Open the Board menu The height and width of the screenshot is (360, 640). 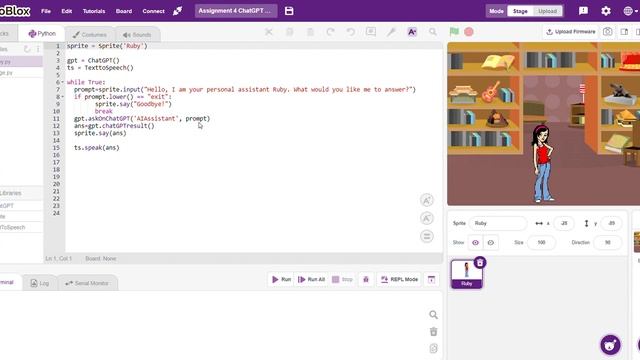[124, 11]
